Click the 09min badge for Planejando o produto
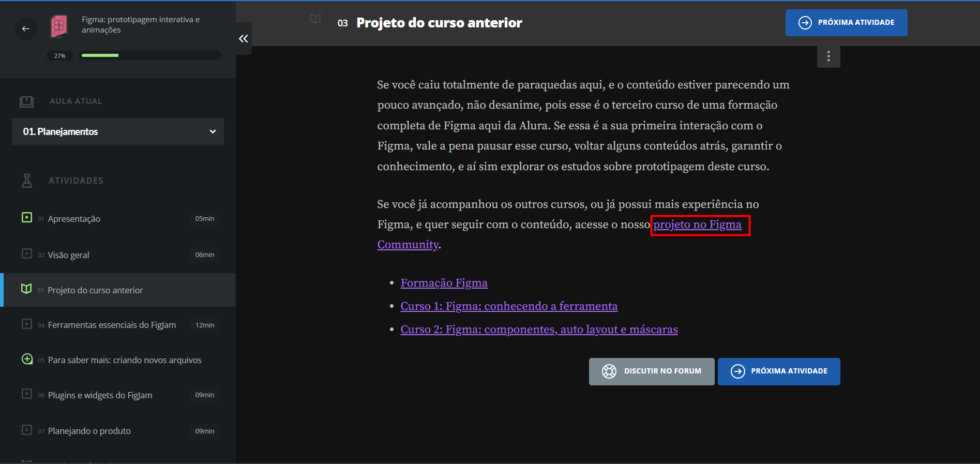Image resolution: width=980 pixels, height=464 pixels. [205, 431]
